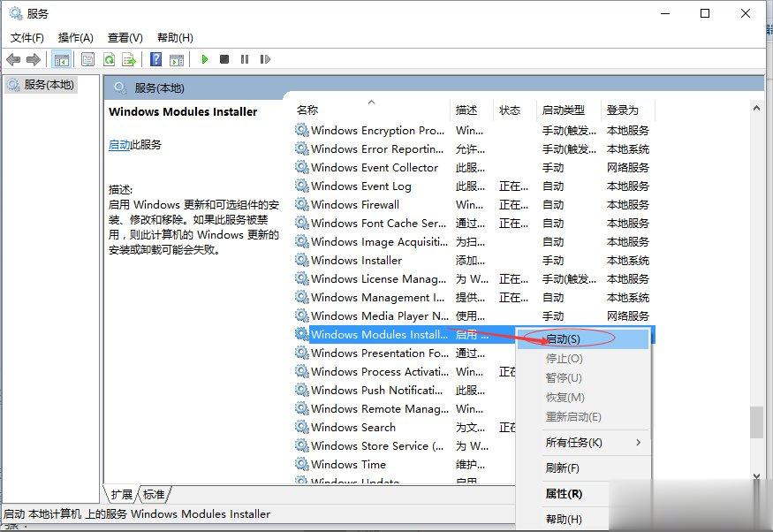Click the Stop Service square icon

tap(224, 59)
